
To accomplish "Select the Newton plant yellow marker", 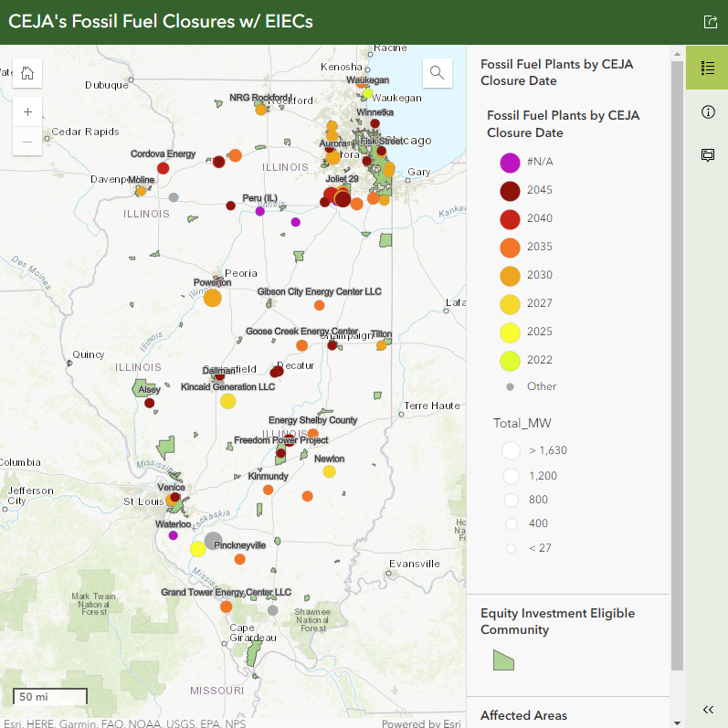I will pos(329,471).
